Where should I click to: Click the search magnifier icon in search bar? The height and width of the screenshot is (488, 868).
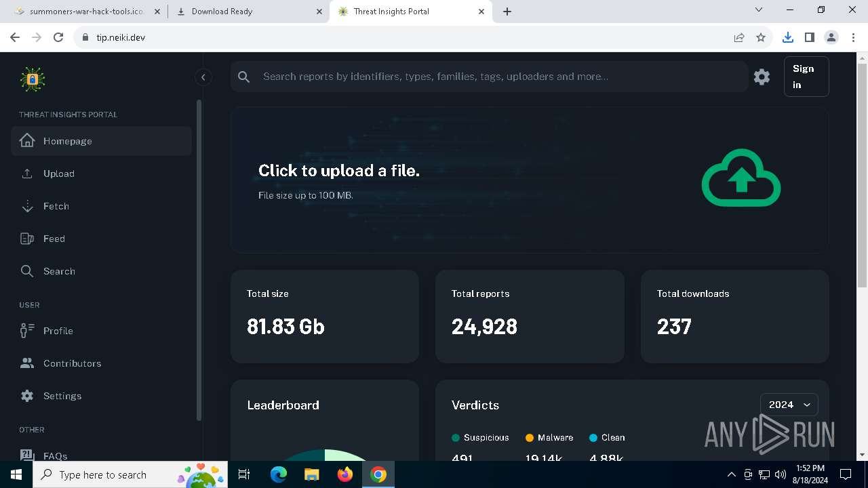244,77
